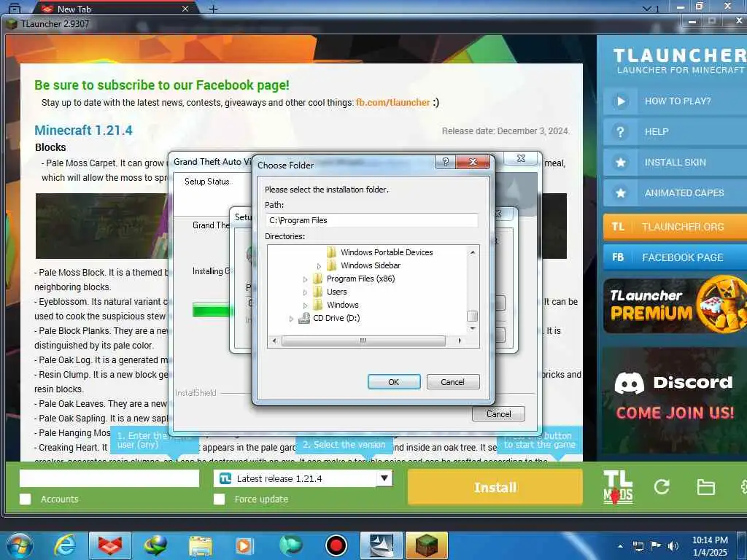Open the TL Mods icon

tap(617, 487)
